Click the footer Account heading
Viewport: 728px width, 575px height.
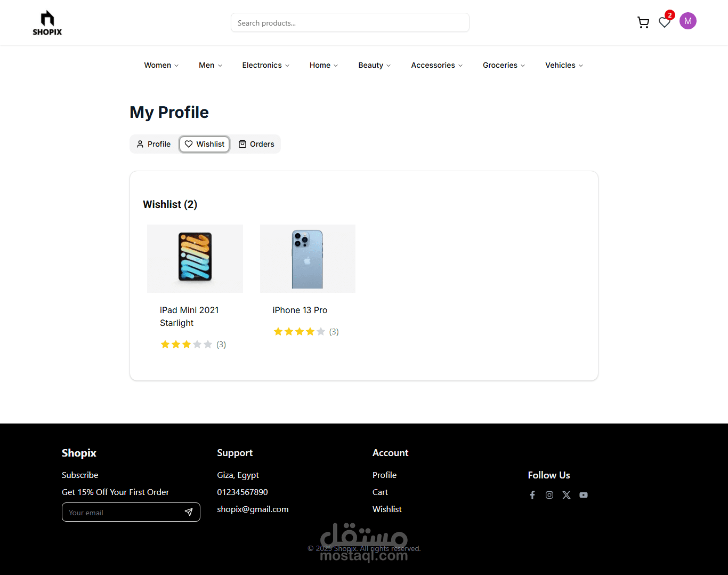(x=390, y=453)
